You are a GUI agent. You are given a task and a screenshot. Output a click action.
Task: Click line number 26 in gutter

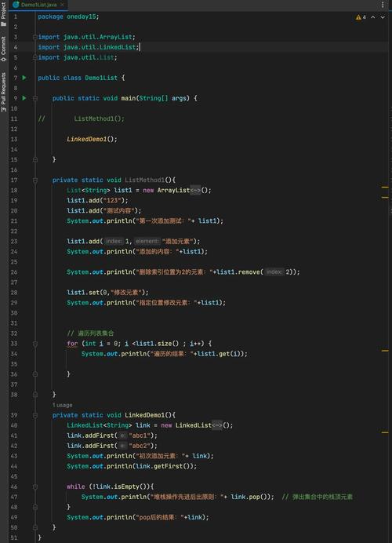(14, 271)
